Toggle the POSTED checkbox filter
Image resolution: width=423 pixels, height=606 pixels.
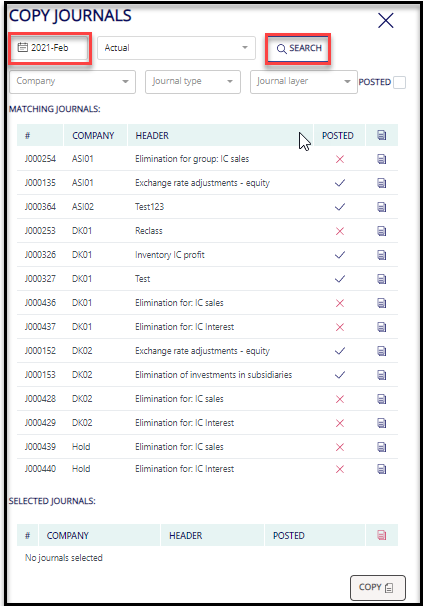399,82
